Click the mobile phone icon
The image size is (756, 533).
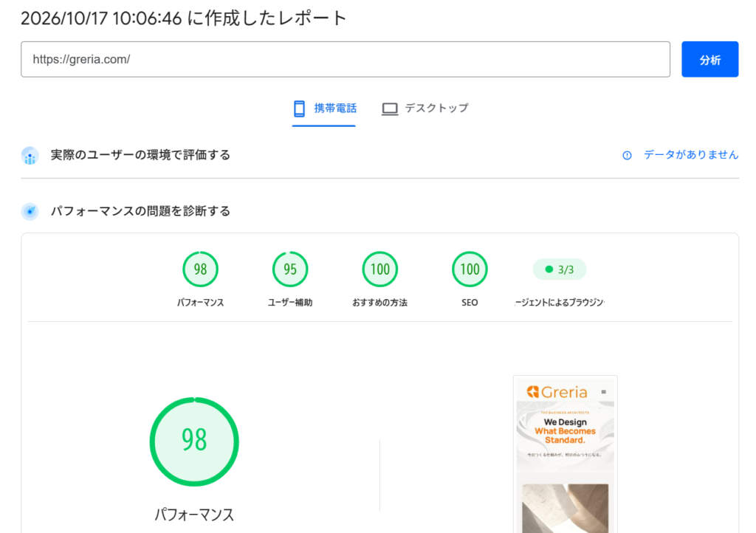(300, 109)
